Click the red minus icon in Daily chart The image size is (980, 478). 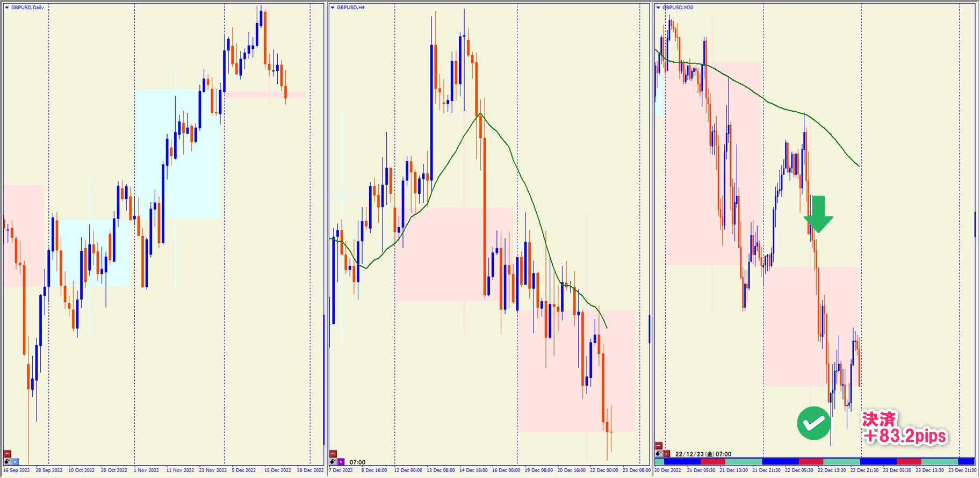point(8,454)
